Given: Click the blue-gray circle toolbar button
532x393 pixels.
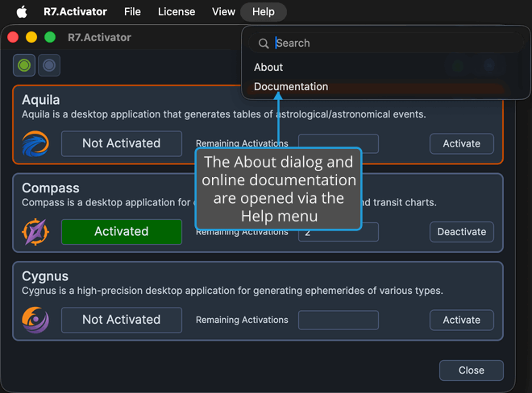Looking at the screenshot, I should pyautogui.click(x=49, y=65).
